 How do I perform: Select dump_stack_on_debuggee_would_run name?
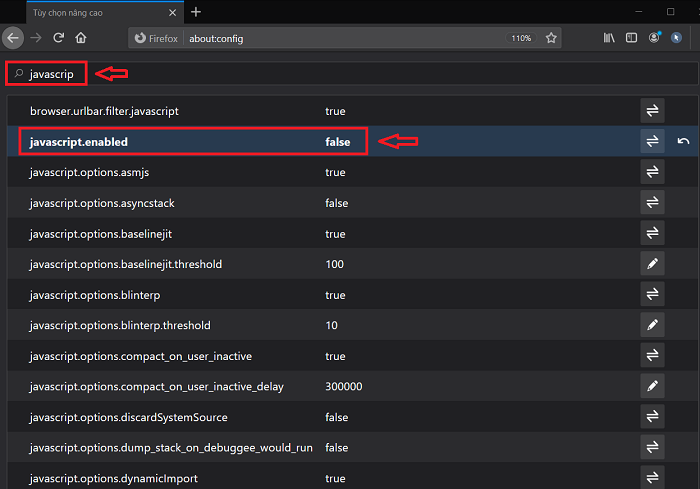click(x=171, y=448)
